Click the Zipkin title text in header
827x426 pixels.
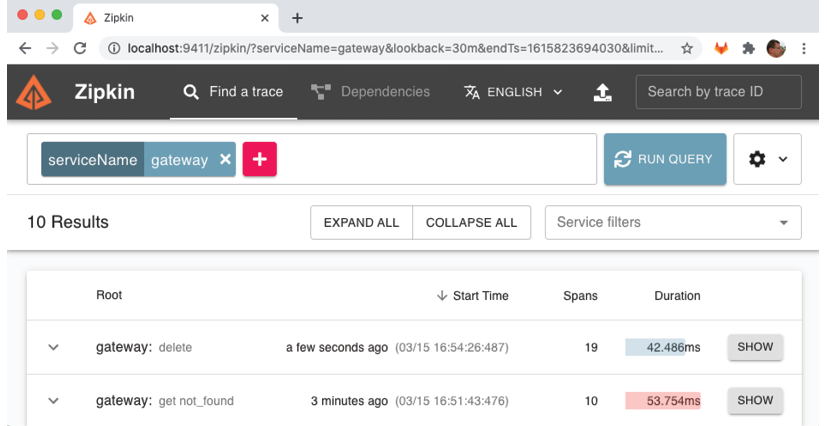104,92
